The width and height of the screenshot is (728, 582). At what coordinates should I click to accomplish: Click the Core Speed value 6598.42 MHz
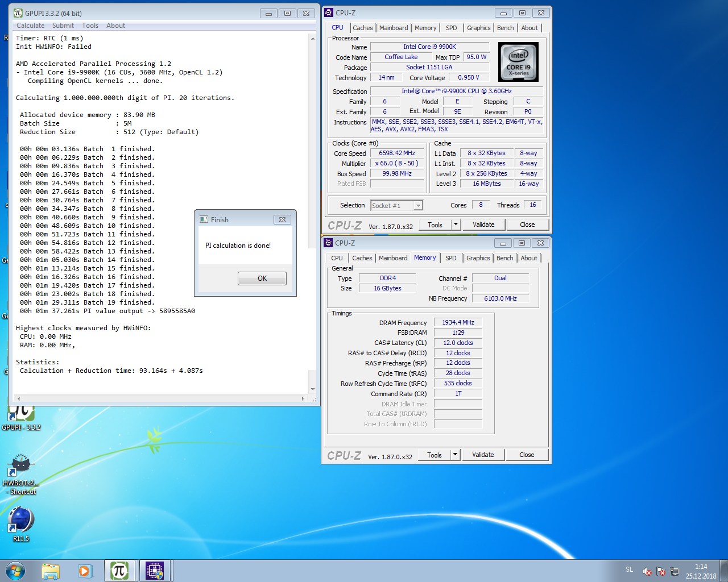397,153
